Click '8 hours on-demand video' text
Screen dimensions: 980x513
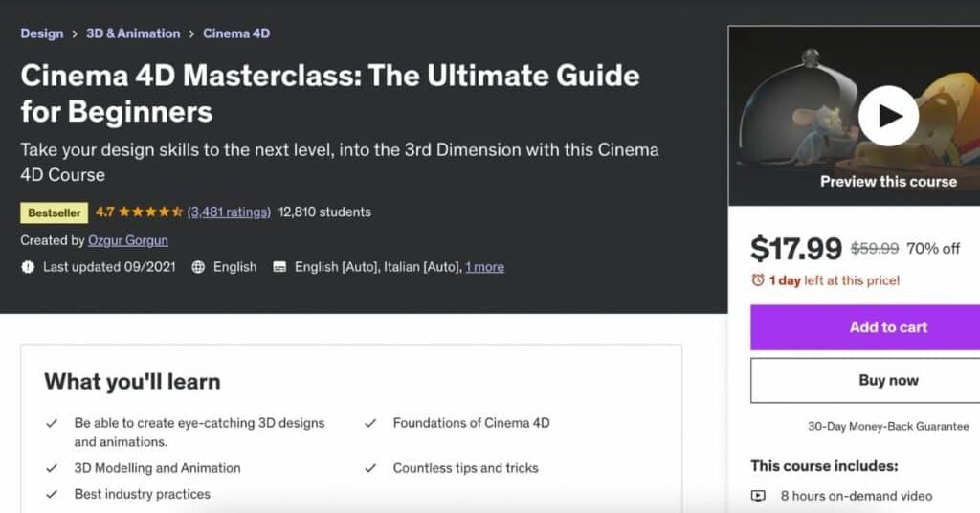coord(857,496)
